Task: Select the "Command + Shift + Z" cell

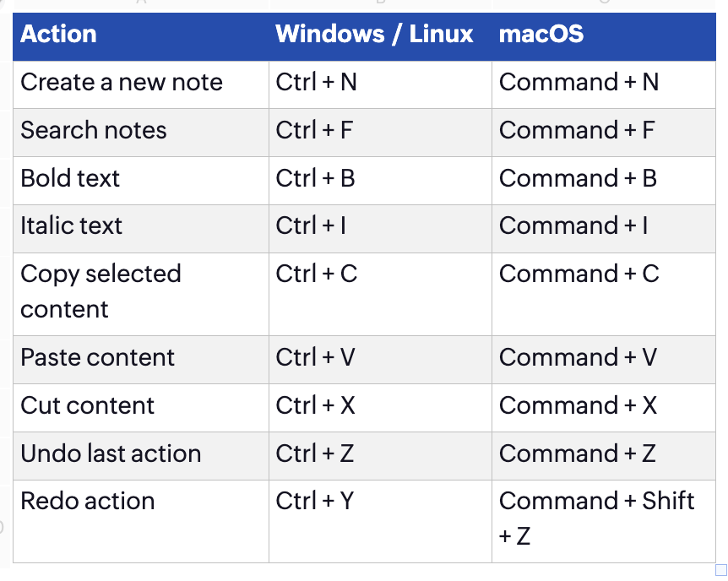Action: pos(596,518)
